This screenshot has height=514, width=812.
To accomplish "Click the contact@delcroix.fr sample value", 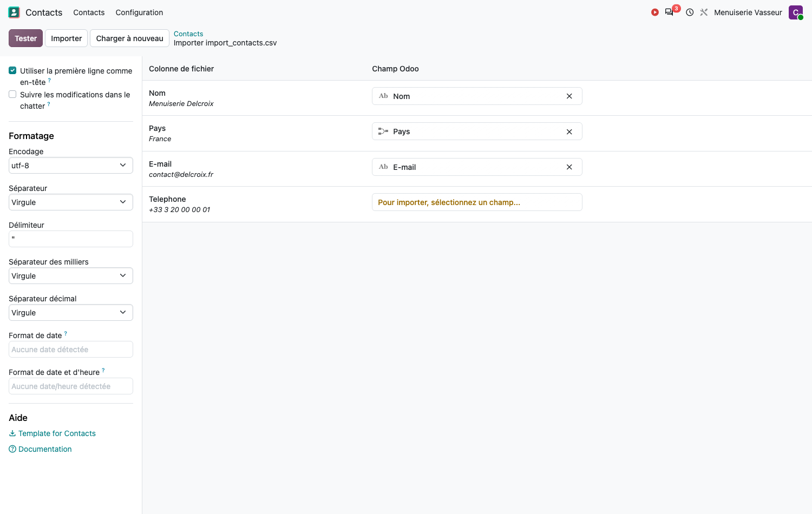I will coord(181,175).
